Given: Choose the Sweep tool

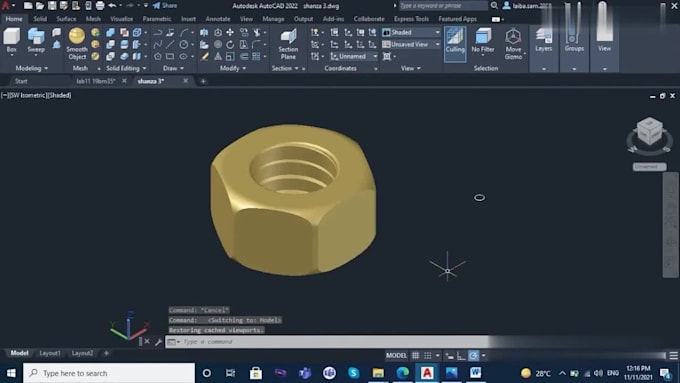Looking at the screenshot, I should click(x=36, y=40).
